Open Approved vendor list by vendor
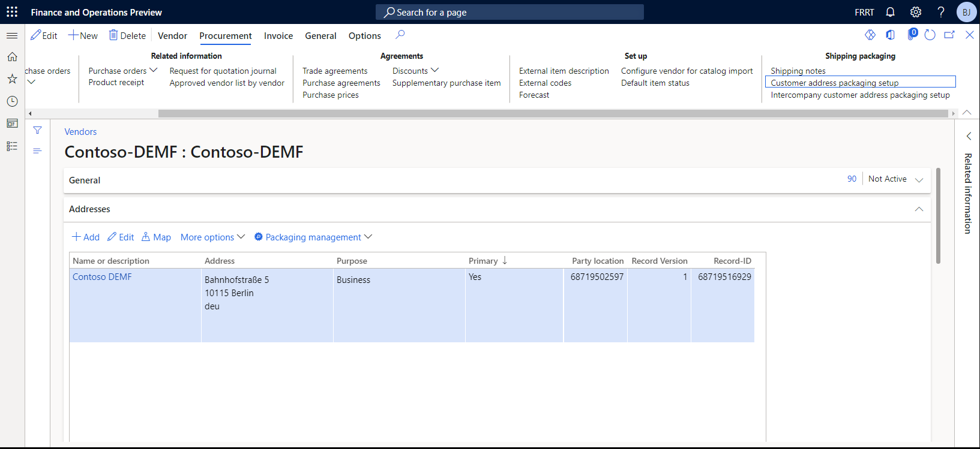 [227, 83]
